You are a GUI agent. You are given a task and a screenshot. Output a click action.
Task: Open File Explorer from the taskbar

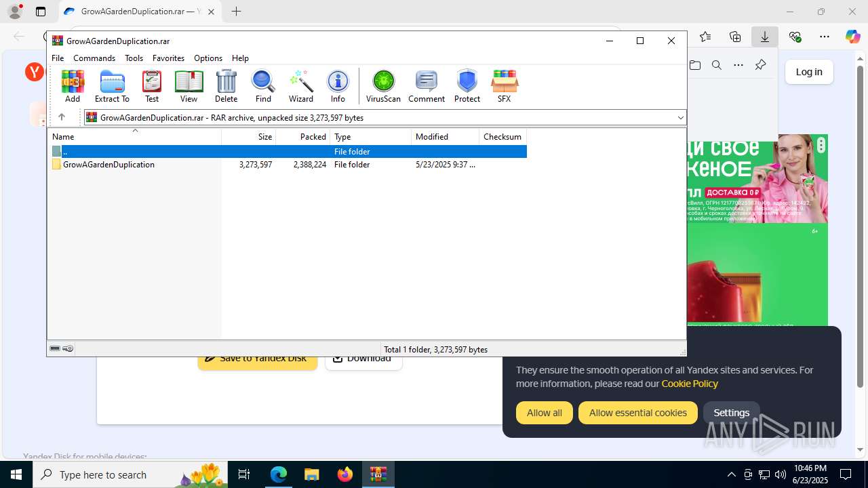[x=312, y=474]
